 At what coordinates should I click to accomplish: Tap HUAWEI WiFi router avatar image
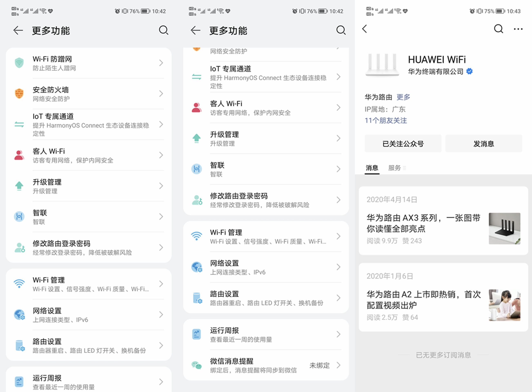pyautogui.click(x=382, y=65)
